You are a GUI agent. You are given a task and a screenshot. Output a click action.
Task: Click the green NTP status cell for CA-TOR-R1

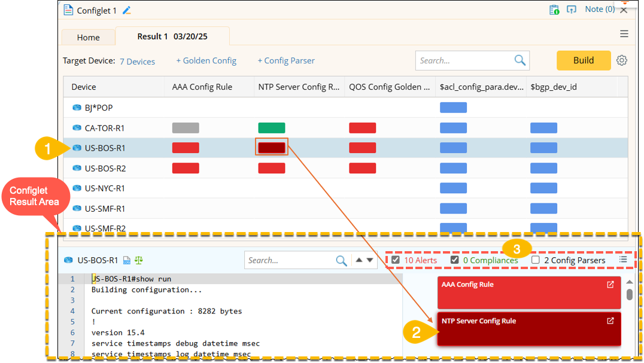coord(272,128)
